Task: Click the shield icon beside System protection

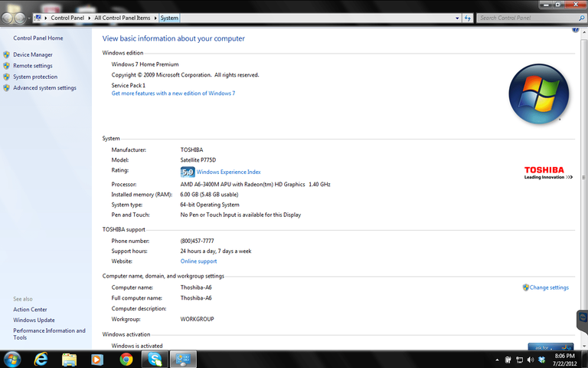Action: (6, 77)
